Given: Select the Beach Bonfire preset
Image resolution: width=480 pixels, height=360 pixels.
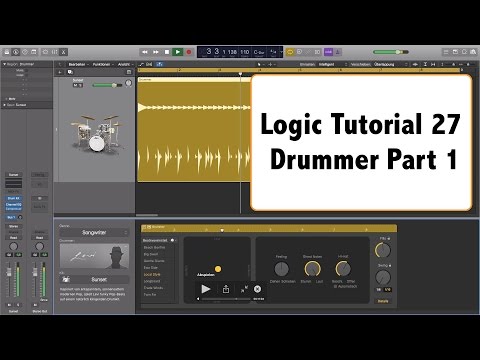Looking at the screenshot, I should tap(154, 247).
